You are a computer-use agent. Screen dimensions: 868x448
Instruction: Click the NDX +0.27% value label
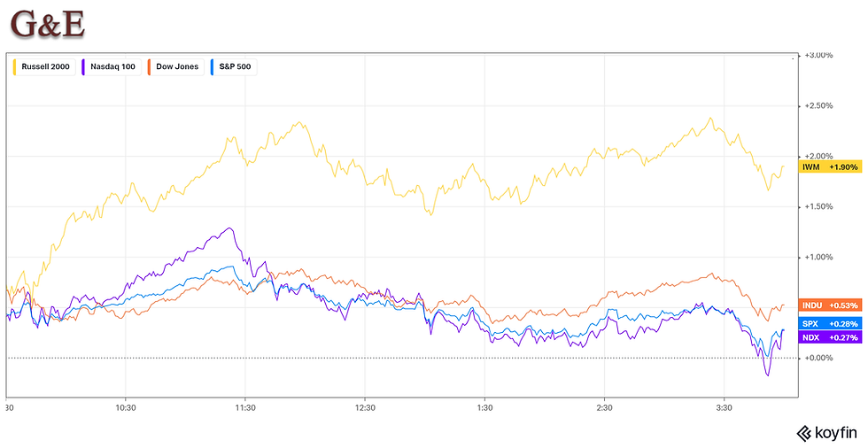point(830,337)
